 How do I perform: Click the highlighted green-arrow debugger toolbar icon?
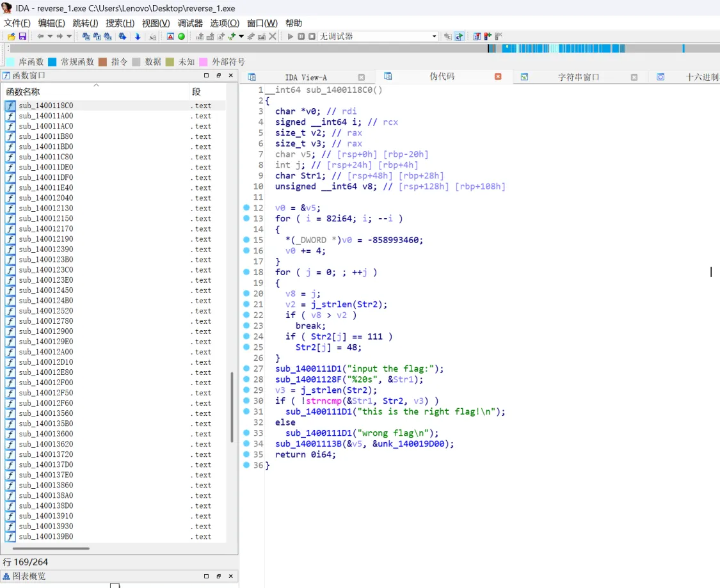tap(459, 36)
